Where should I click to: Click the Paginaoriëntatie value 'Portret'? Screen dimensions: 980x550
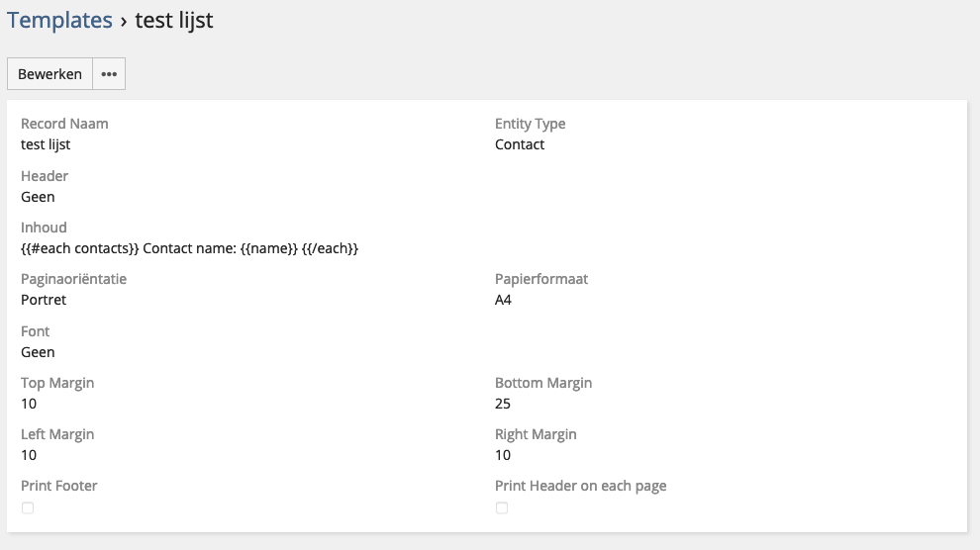click(44, 300)
